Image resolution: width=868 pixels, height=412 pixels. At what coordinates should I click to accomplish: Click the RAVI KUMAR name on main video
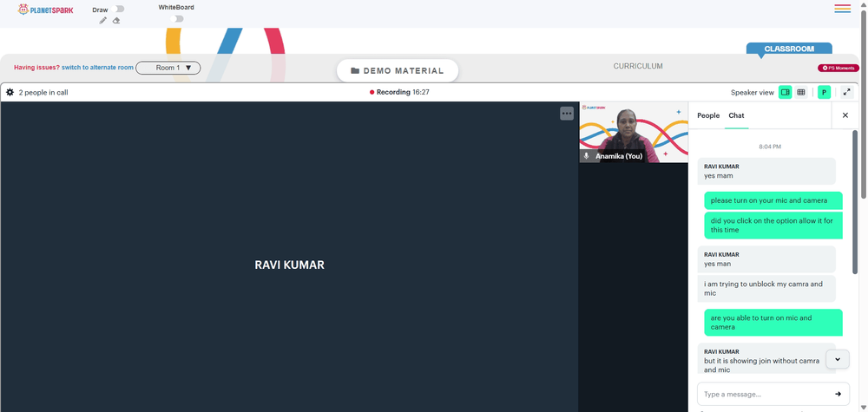(x=289, y=265)
